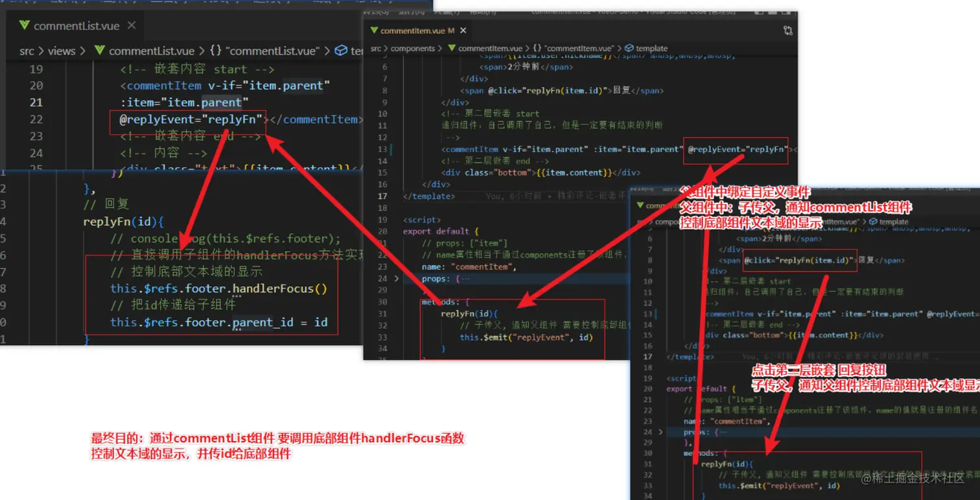Click the template cube icon in right window breadcrumb

[872, 222]
